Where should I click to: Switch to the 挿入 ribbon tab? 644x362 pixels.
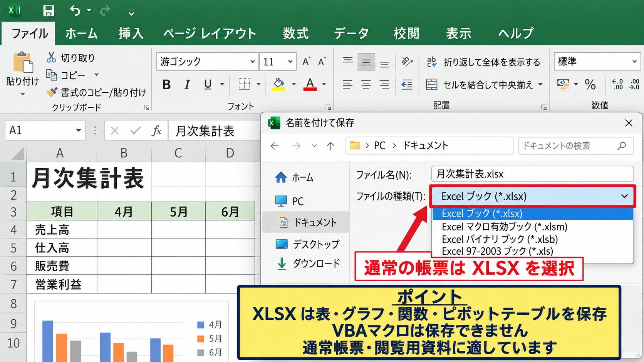pos(131,33)
